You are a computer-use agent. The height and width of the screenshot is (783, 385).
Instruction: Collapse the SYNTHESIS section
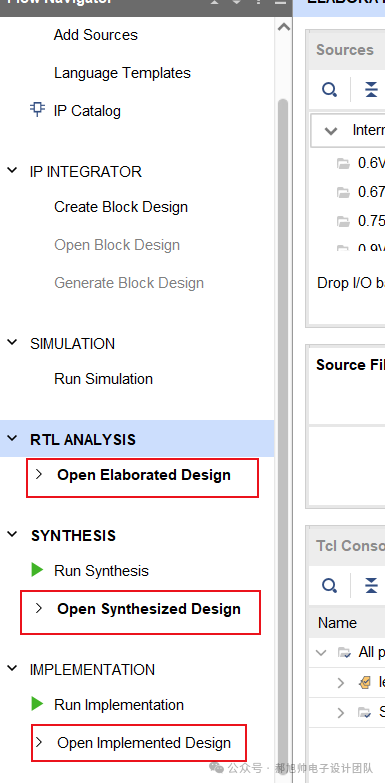click(x=12, y=534)
